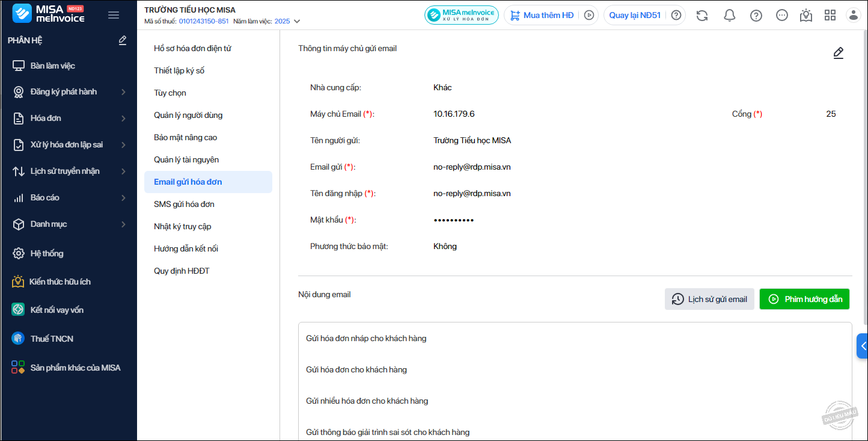868x441 pixels.
Task: Open Thiết lập ký số settings
Action: point(208,70)
